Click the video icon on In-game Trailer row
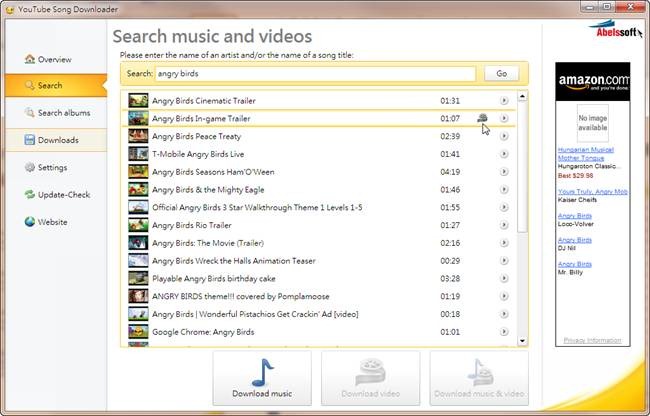The width and height of the screenshot is (650, 416). 482,118
